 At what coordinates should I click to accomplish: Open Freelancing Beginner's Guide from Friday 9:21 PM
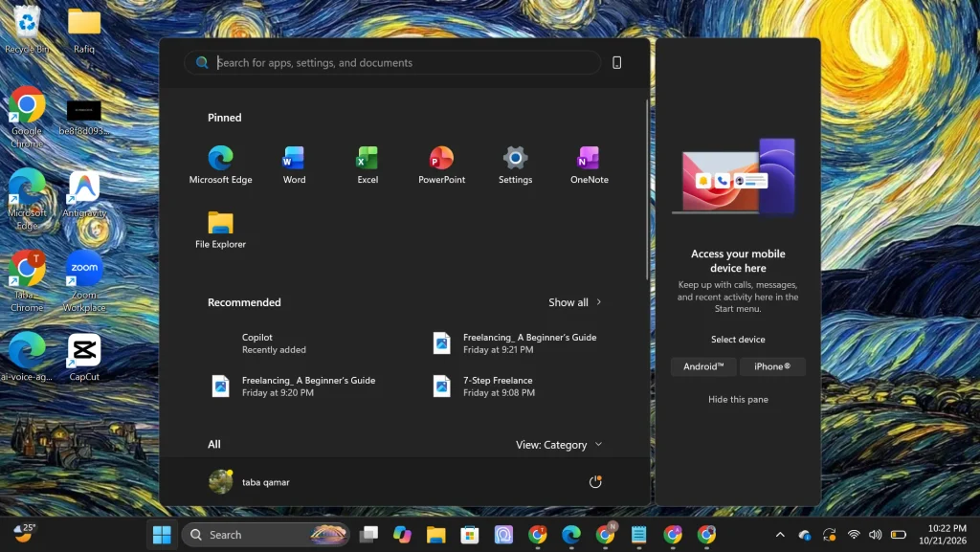tap(515, 342)
